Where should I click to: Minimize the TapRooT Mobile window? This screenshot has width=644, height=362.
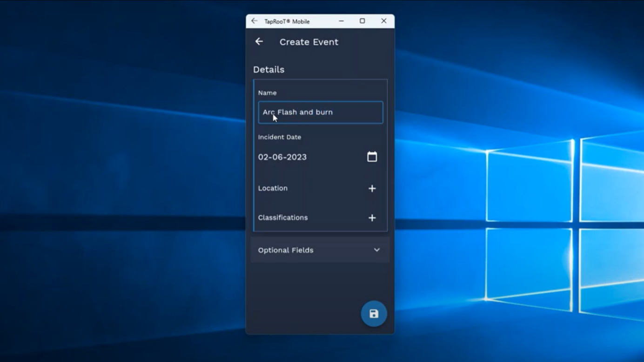[x=341, y=21]
